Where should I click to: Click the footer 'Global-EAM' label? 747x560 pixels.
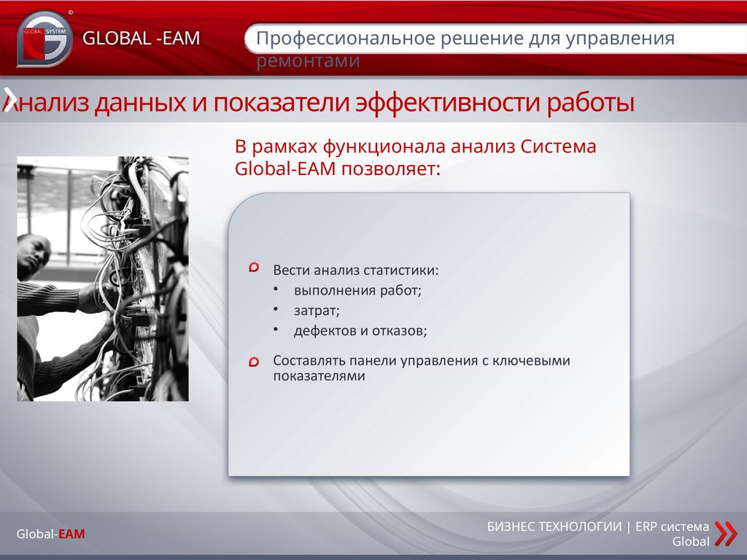(51, 534)
